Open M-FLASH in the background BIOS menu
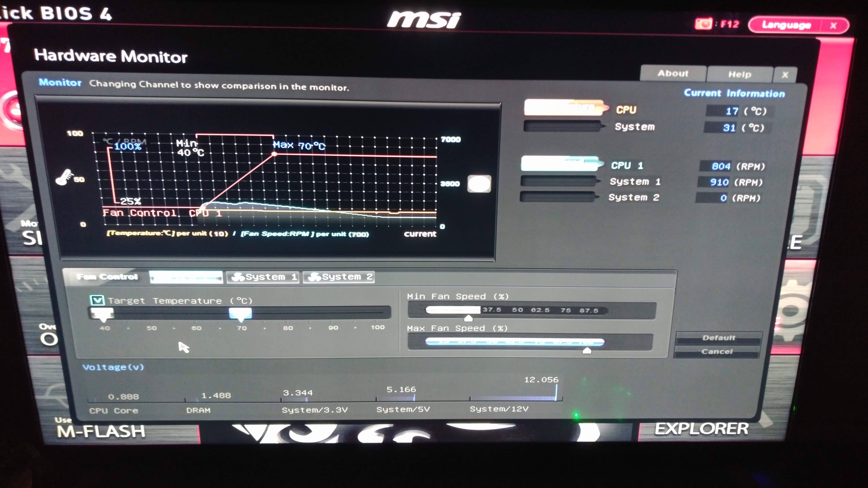The height and width of the screenshot is (488, 868). click(x=101, y=431)
